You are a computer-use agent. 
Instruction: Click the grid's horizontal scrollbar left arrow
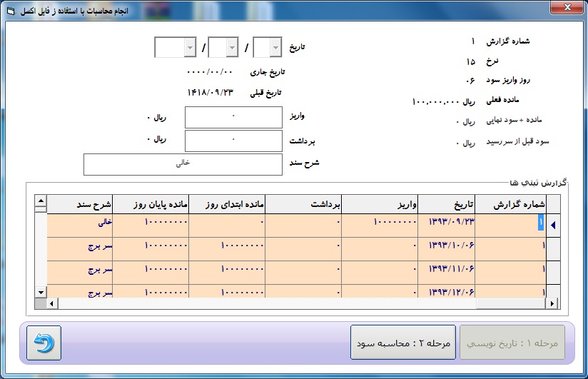coord(51,303)
